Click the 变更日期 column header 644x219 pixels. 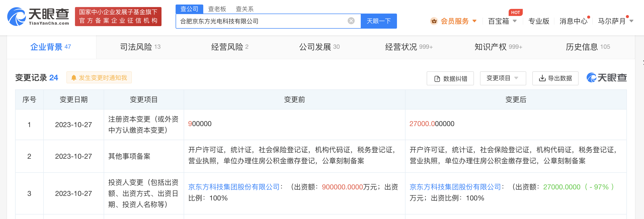pyautogui.click(x=74, y=100)
